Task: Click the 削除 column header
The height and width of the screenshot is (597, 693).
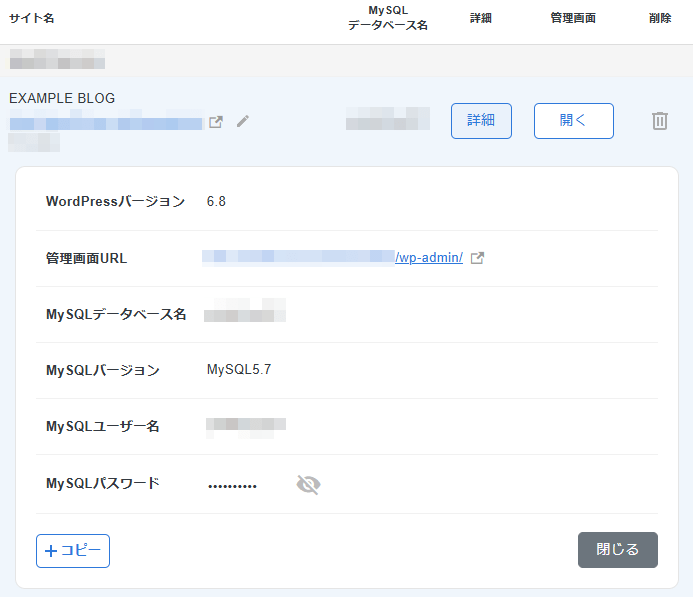Action: click(660, 18)
